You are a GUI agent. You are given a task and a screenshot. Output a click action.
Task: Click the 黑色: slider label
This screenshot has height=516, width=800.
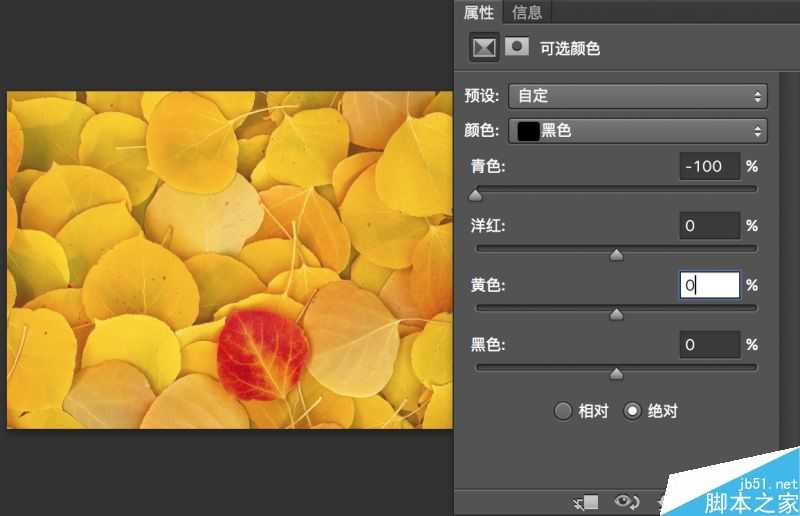pos(488,345)
